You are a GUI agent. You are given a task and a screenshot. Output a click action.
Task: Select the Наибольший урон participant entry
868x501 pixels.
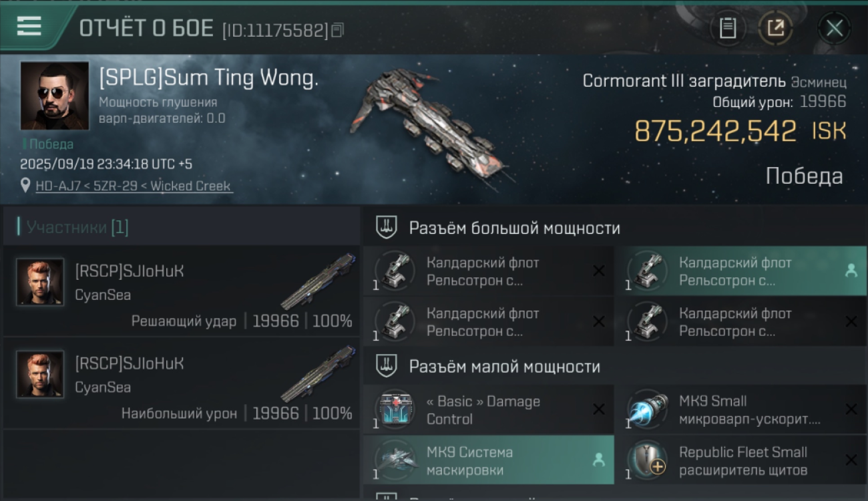coord(182,383)
